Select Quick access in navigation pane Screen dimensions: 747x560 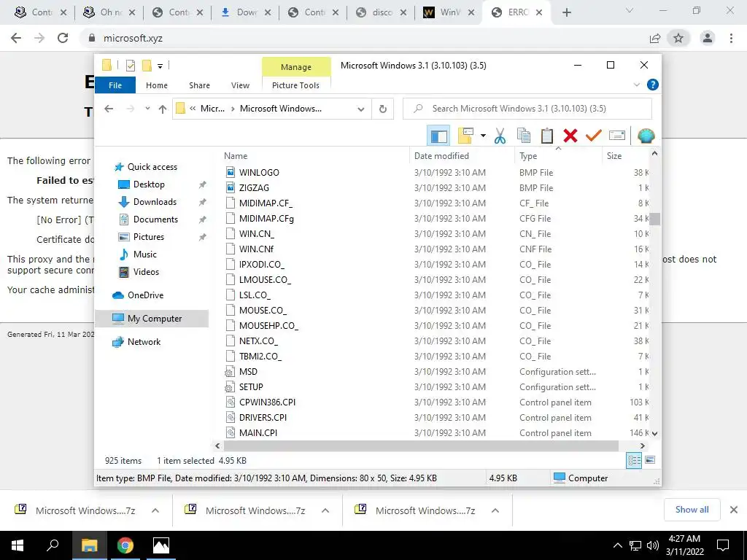(152, 167)
